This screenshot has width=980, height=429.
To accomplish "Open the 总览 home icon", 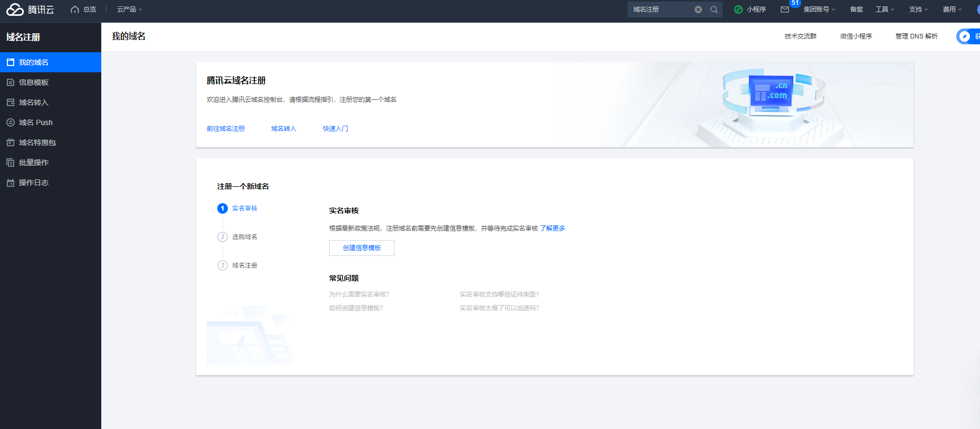I will pyautogui.click(x=75, y=9).
